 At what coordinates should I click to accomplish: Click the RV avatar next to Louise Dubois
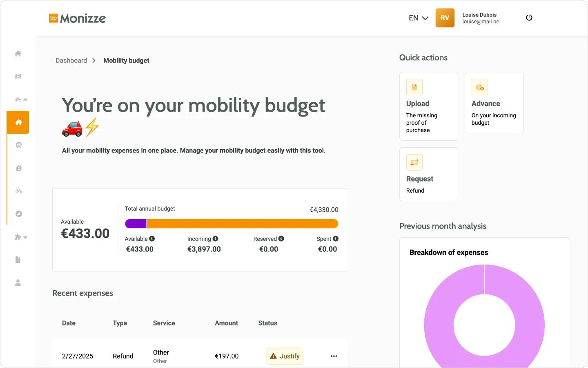tap(445, 18)
